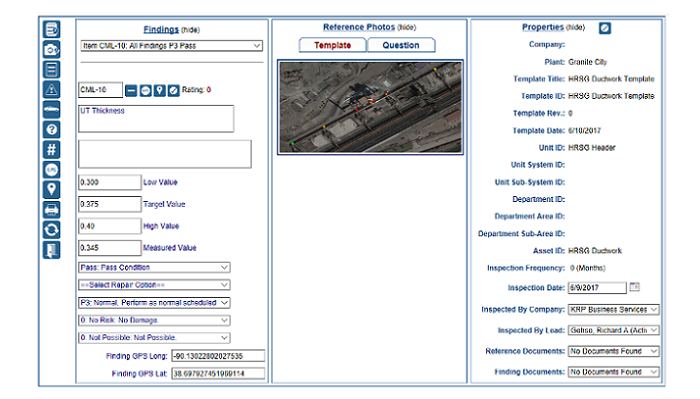Switch to the Question tab
The image size is (700, 399).
click(401, 45)
